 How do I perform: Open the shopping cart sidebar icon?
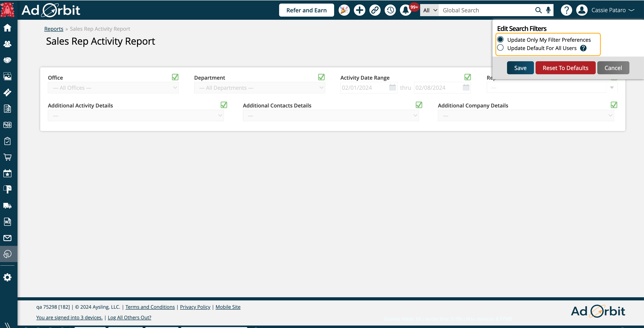(x=7, y=157)
